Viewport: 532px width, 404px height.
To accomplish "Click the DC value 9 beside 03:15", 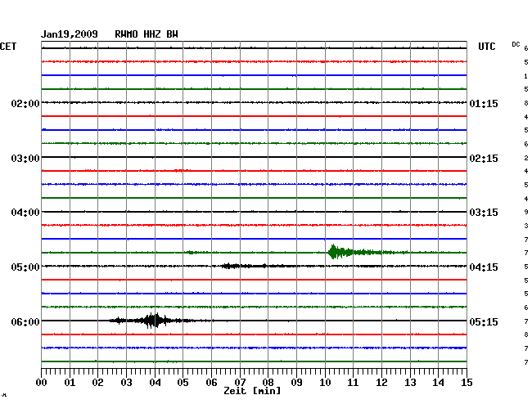I will point(526,212).
